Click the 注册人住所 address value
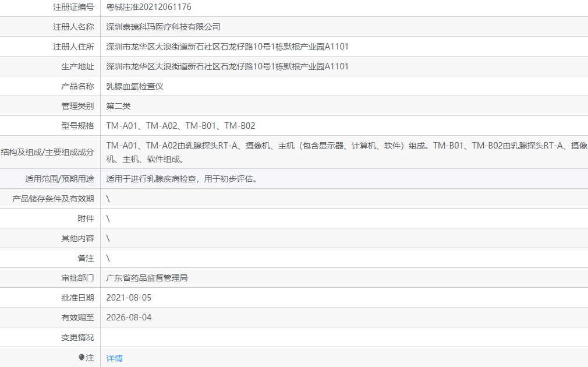This screenshot has width=588, height=367. point(227,47)
